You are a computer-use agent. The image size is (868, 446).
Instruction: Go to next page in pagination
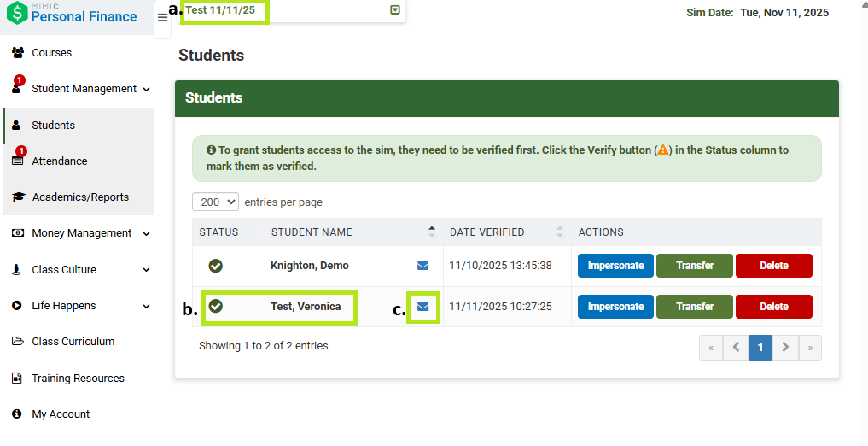click(x=785, y=348)
